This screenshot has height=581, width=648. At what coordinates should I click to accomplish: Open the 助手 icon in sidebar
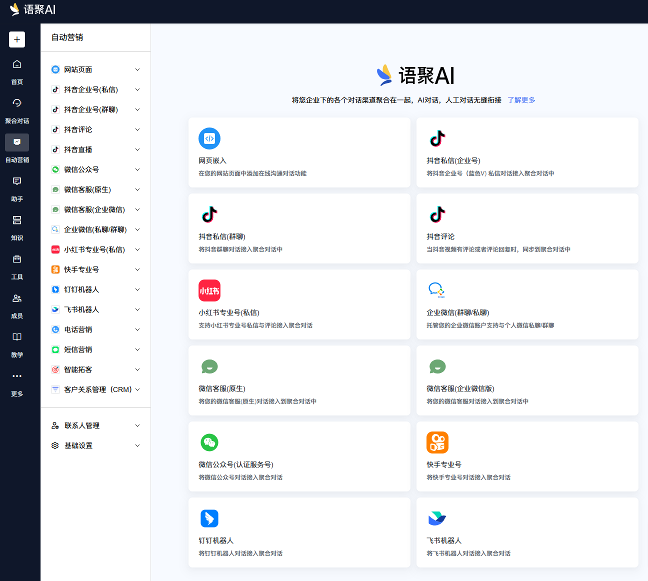pos(17,181)
